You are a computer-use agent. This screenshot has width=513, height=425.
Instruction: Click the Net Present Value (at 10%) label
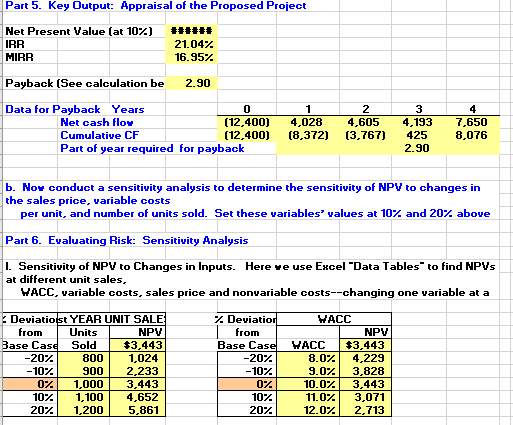[79, 31]
